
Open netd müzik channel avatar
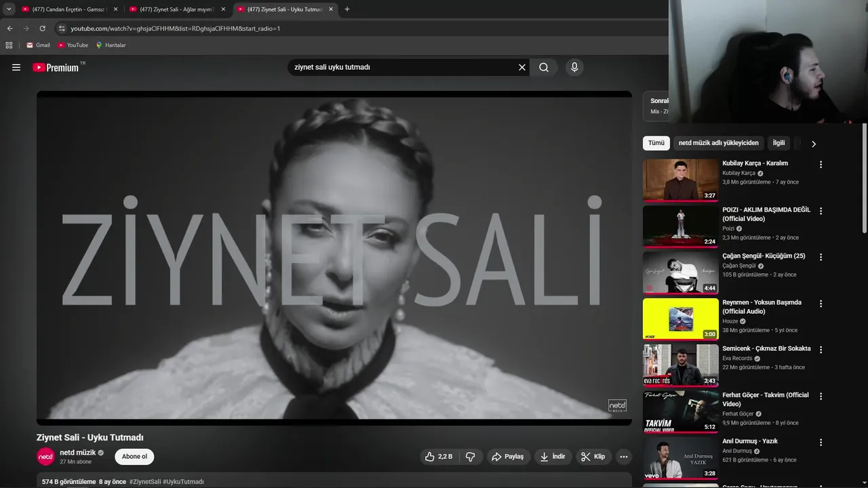click(x=45, y=457)
